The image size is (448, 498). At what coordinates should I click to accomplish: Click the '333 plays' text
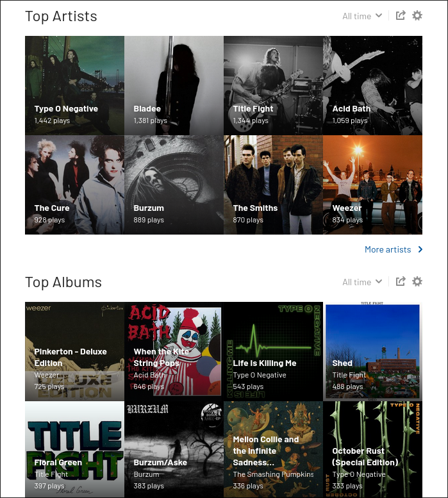coord(347,486)
